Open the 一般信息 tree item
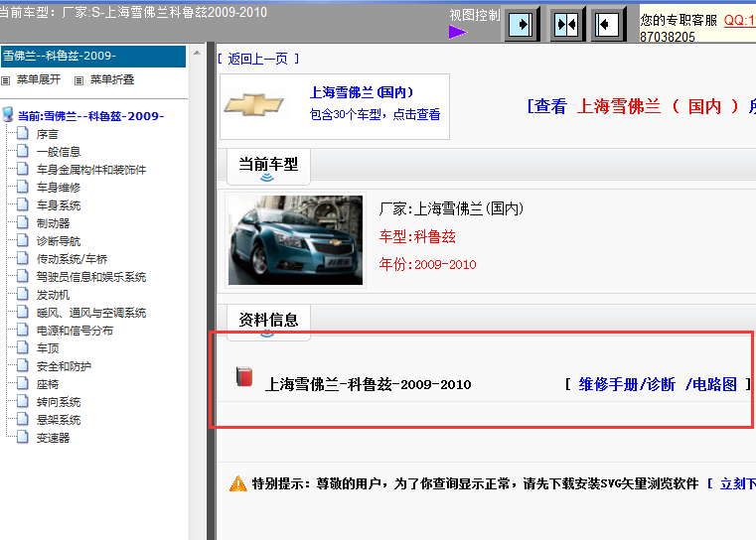The height and width of the screenshot is (540, 756). [x=59, y=152]
